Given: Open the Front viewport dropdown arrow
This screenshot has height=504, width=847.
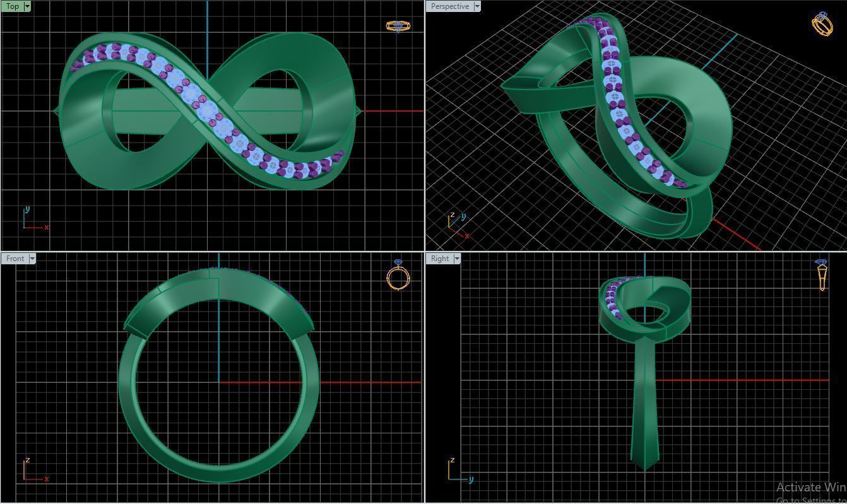Looking at the screenshot, I should (32, 259).
